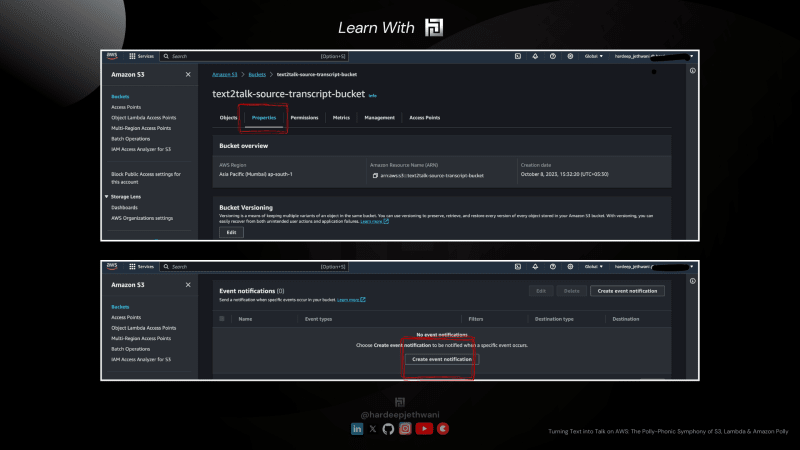
Task: Switch to the Objects tab
Action: pyautogui.click(x=228, y=117)
